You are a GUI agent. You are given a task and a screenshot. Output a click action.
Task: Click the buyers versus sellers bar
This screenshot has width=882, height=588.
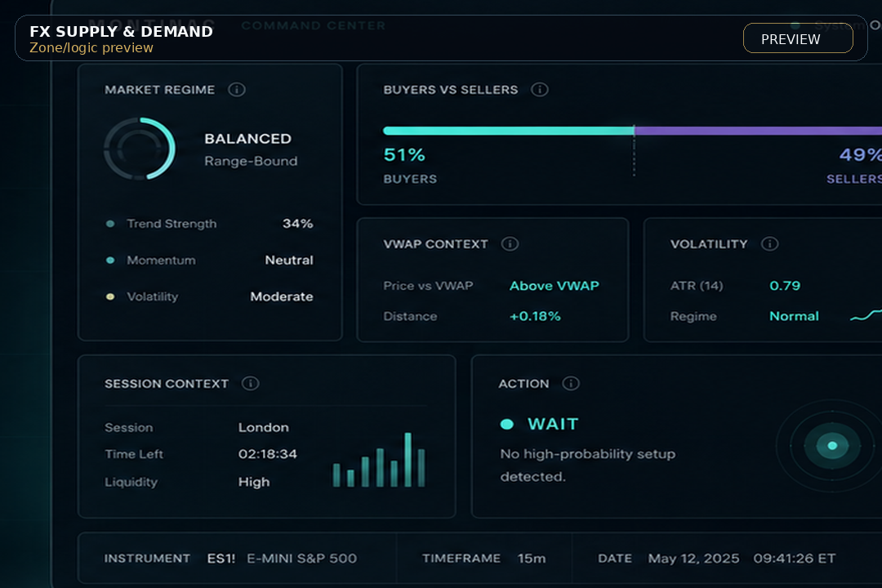click(632, 131)
